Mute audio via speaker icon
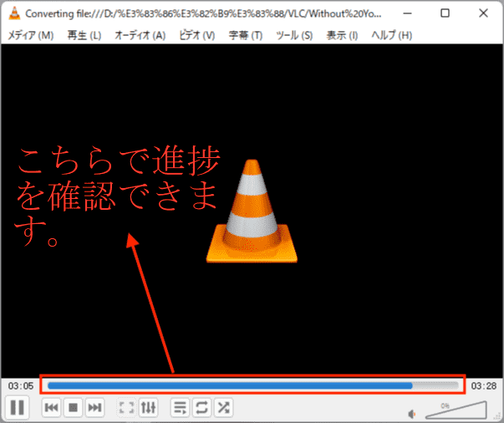This screenshot has height=423, width=504. coord(412,414)
